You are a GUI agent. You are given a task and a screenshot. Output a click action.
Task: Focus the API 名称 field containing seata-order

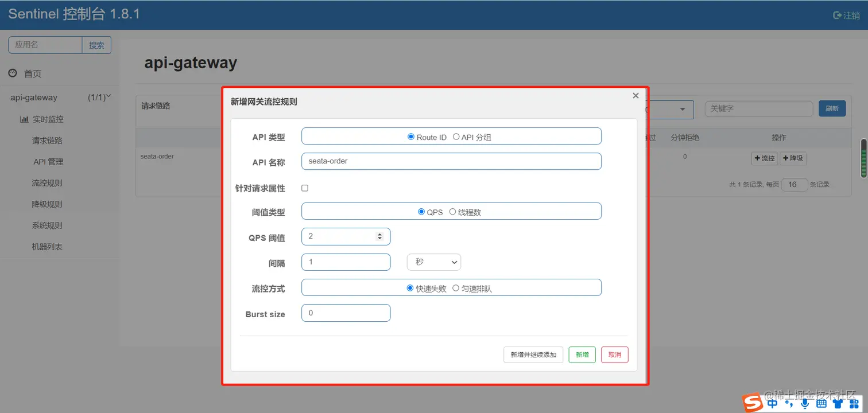point(451,161)
